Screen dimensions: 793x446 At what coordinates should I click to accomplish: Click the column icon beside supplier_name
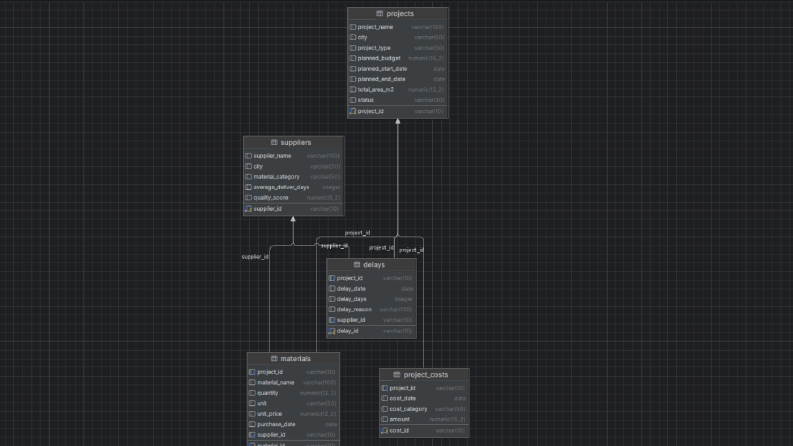pos(248,156)
